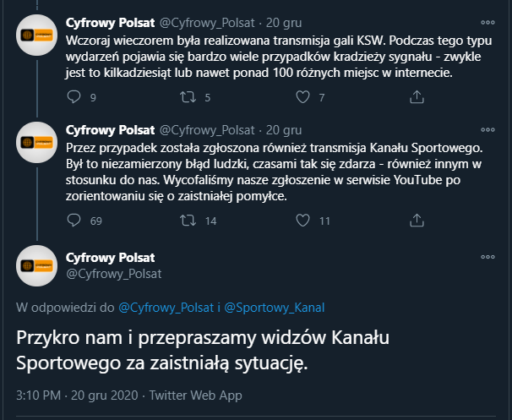Share the Kanał Sportowy mistake tweet
The image size is (512, 420).
[x=416, y=221]
